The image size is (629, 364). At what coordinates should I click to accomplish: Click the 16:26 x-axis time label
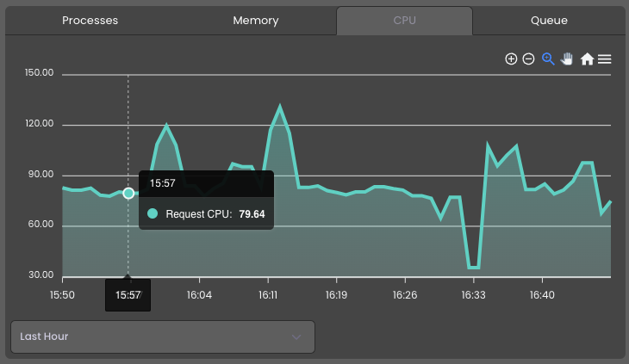point(405,295)
